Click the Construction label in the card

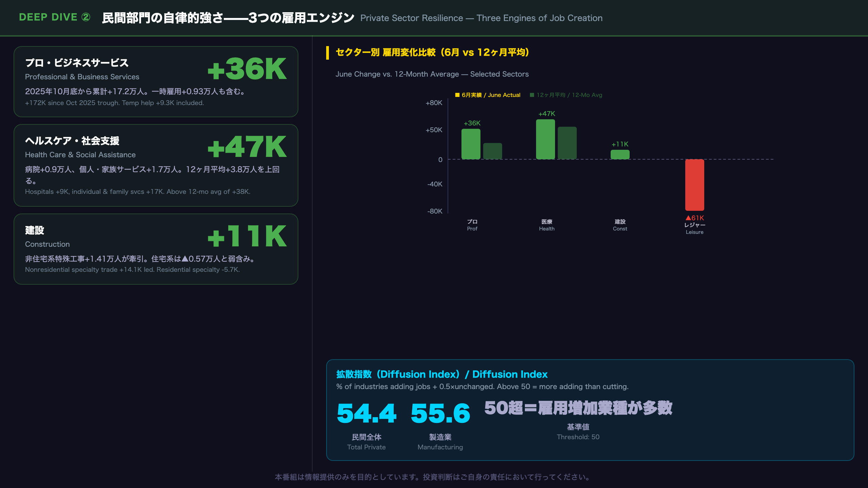click(x=47, y=244)
